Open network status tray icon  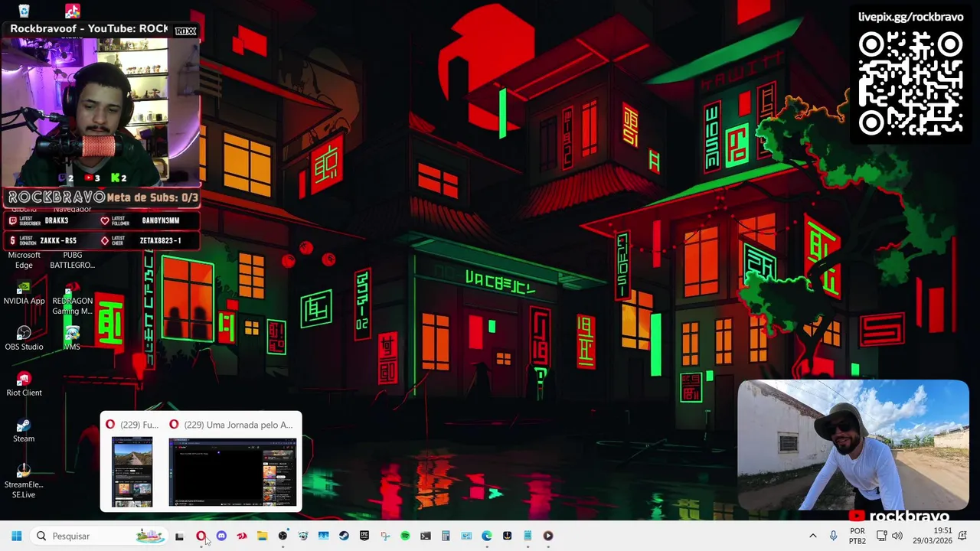(x=881, y=536)
